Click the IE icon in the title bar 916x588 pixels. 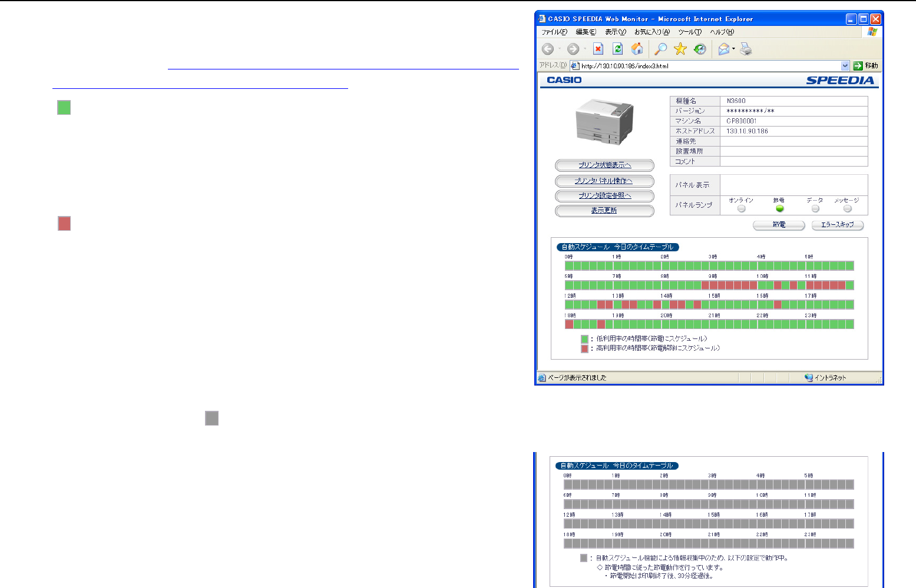(543, 19)
